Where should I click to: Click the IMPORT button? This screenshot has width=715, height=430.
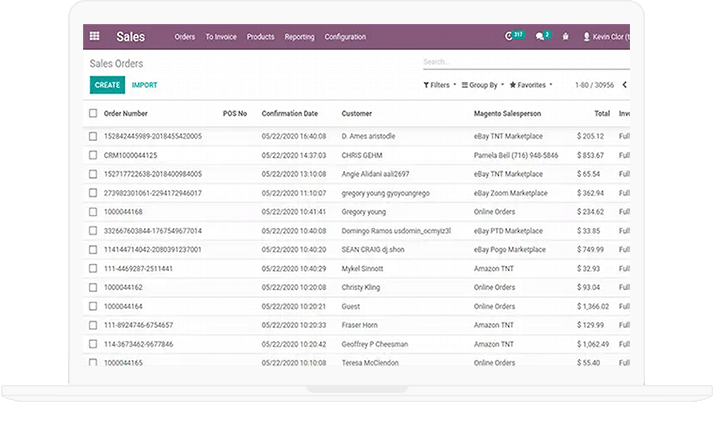click(144, 86)
